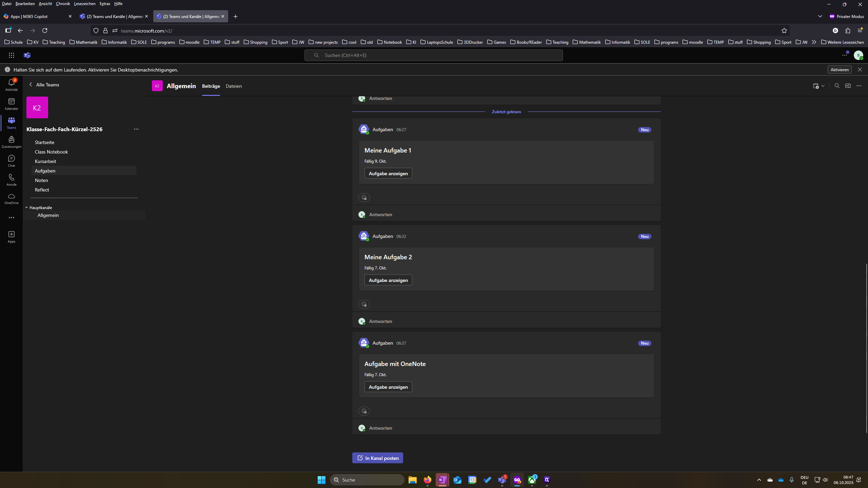Click the Suchen search field
868x488 pixels.
click(x=434, y=55)
